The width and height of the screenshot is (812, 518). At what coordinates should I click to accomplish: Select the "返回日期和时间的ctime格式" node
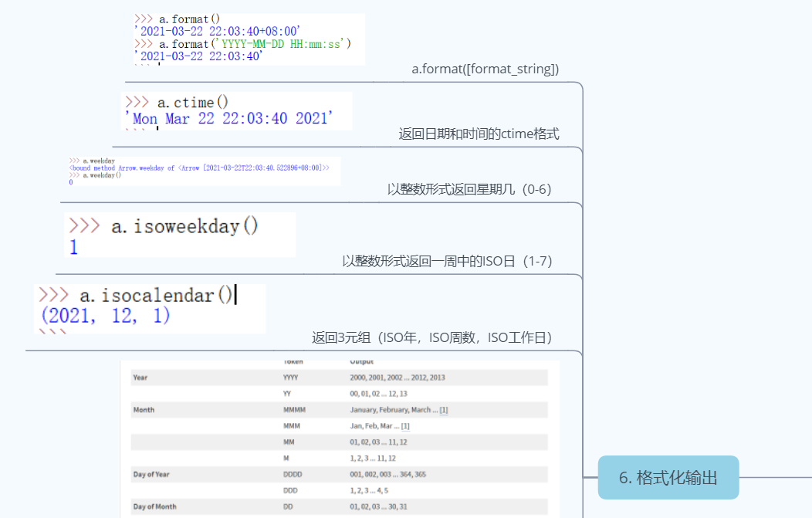pyautogui.click(x=479, y=134)
